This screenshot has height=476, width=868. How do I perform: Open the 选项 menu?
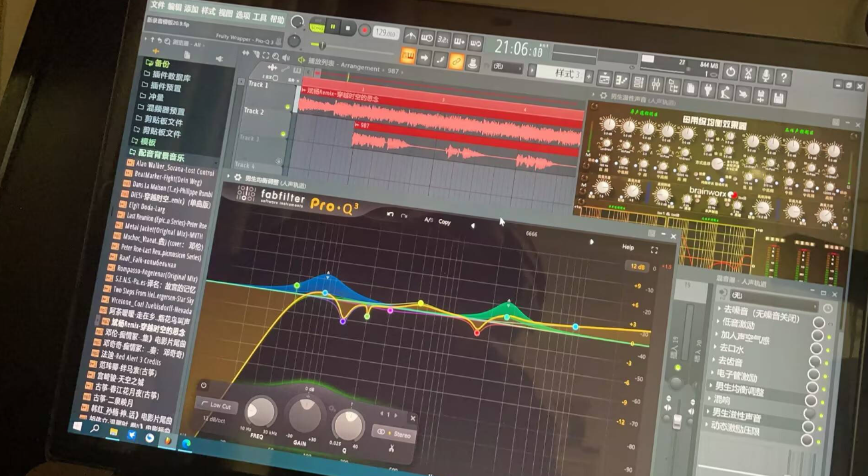click(244, 15)
